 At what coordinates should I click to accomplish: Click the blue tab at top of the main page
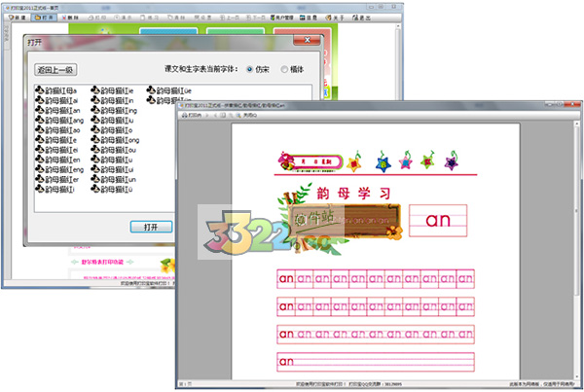point(168,31)
